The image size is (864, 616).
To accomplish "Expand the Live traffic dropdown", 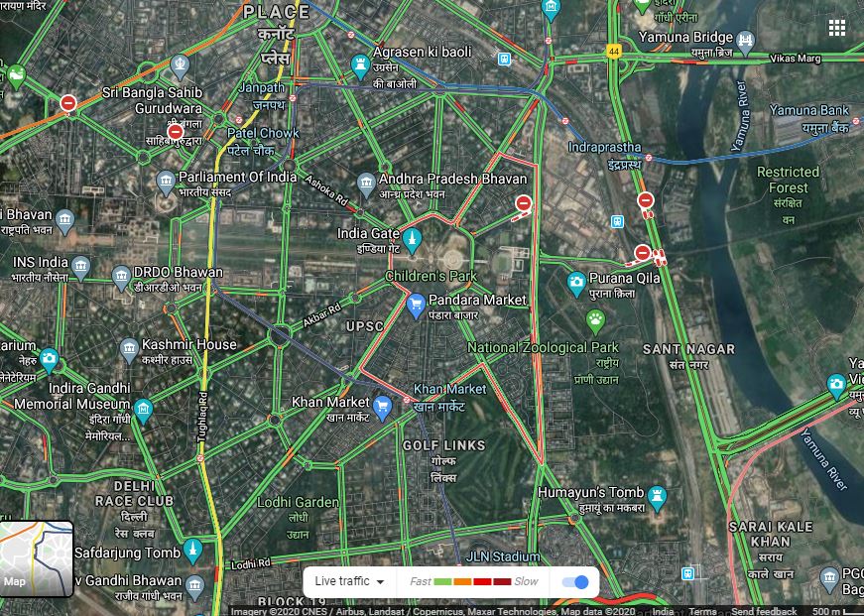I will (349, 581).
